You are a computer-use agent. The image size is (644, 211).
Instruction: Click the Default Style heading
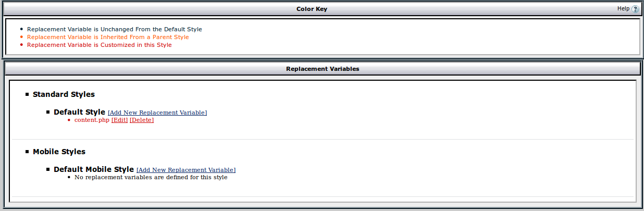coord(79,112)
